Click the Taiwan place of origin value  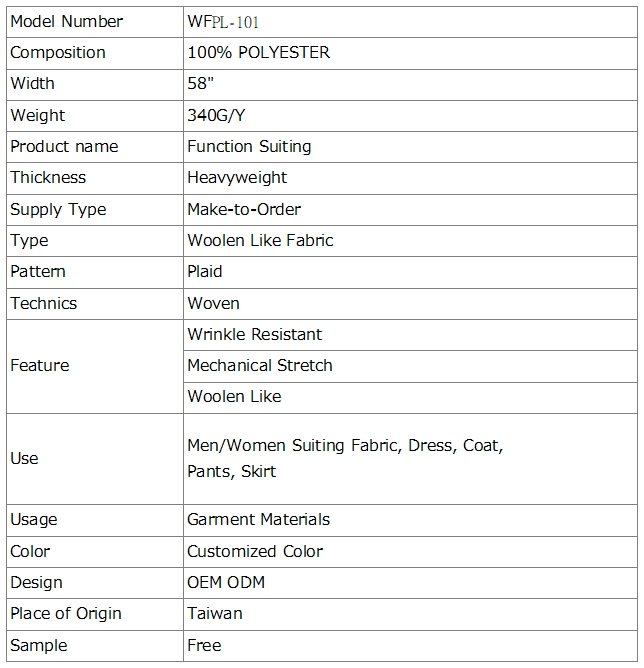pos(215,614)
